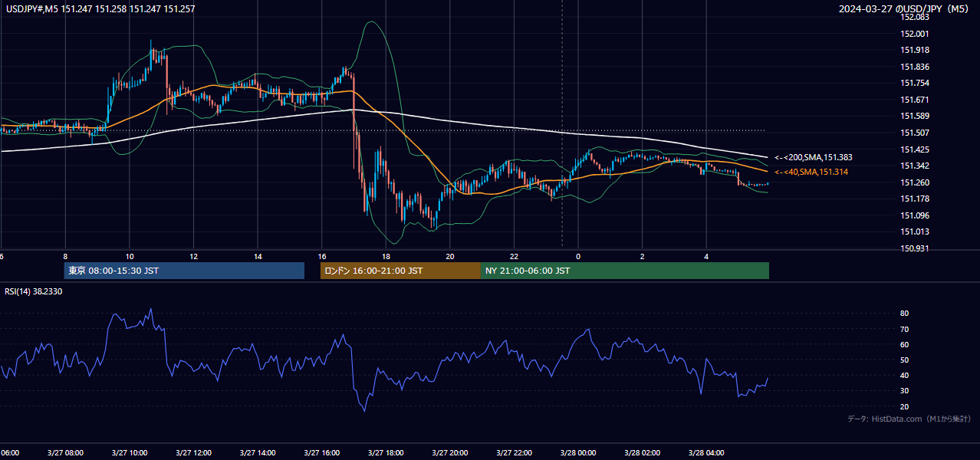Click price axis value 151.918
This screenshot has height=460, width=980.
(x=915, y=50)
